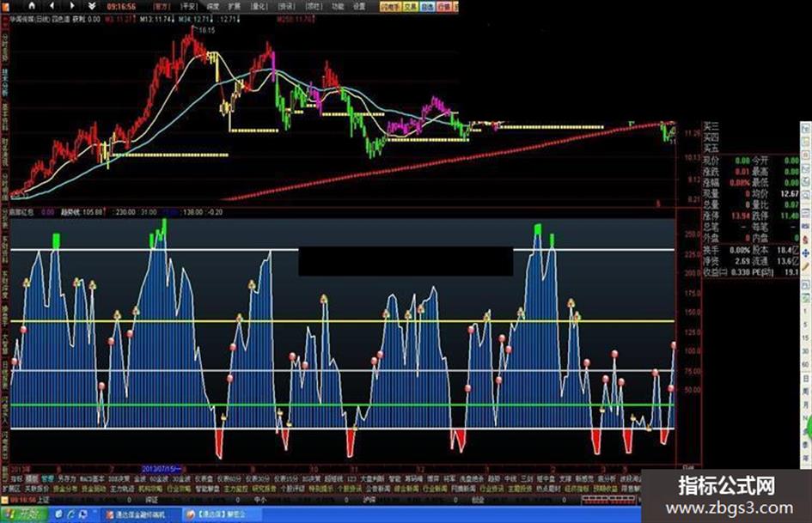
Task: Open the 功能 menu
Action: (338, 5)
